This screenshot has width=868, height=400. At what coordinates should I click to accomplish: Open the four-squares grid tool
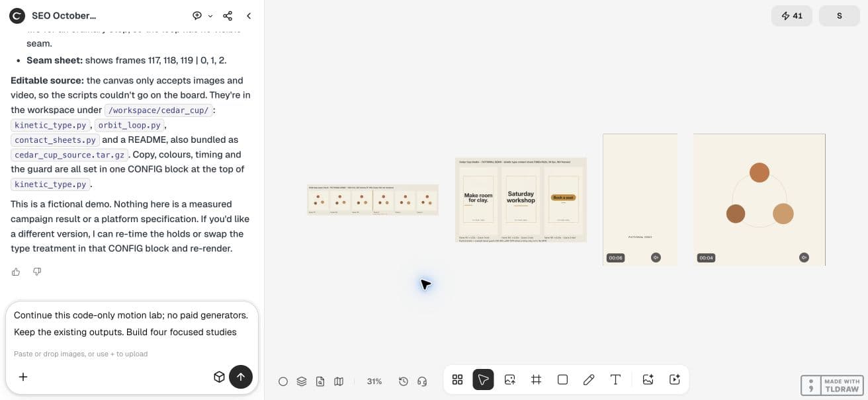pyautogui.click(x=457, y=380)
